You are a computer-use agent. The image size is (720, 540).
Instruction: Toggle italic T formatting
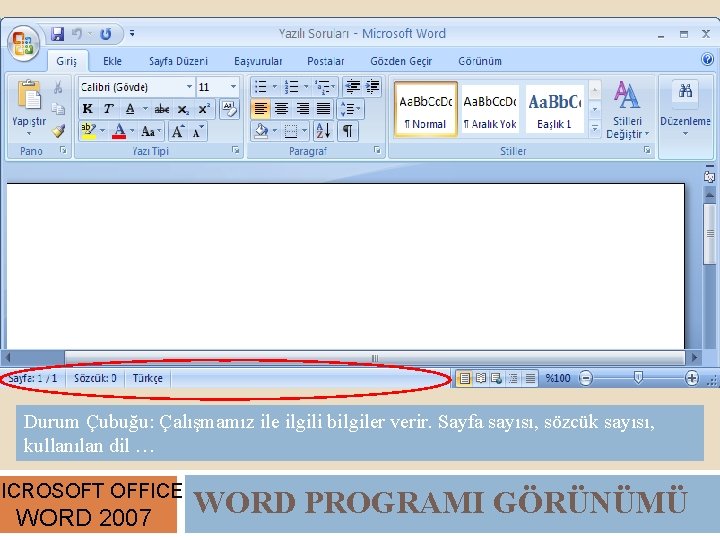click(108, 109)
